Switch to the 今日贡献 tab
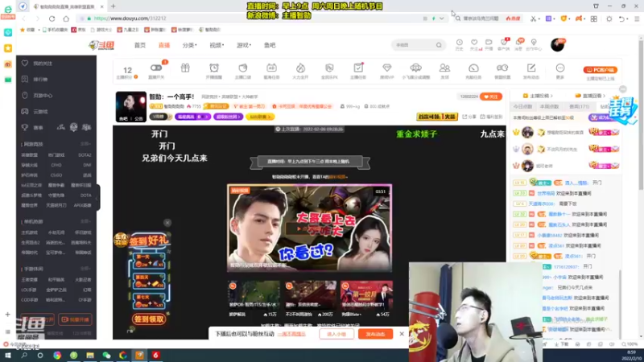The image size is (644, 362). coord(522,106)
